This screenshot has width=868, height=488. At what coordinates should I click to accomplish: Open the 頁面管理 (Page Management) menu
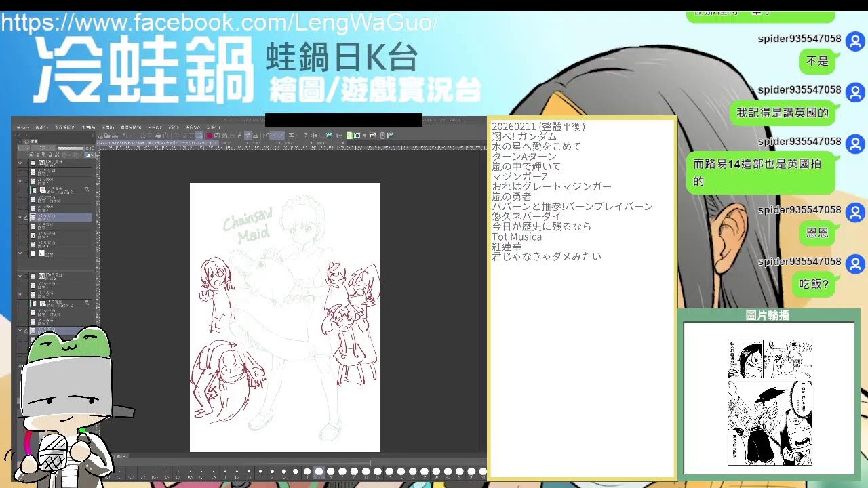64,127
